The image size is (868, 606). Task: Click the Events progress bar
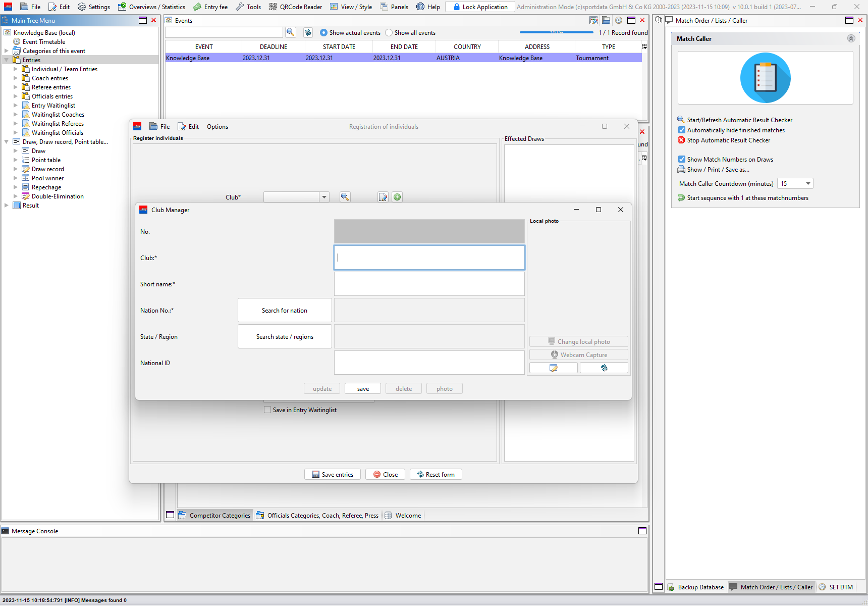point(557,32)
